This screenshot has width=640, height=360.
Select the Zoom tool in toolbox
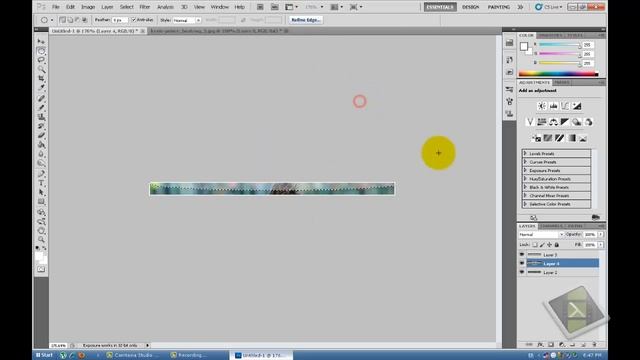(x=41, y=240)
